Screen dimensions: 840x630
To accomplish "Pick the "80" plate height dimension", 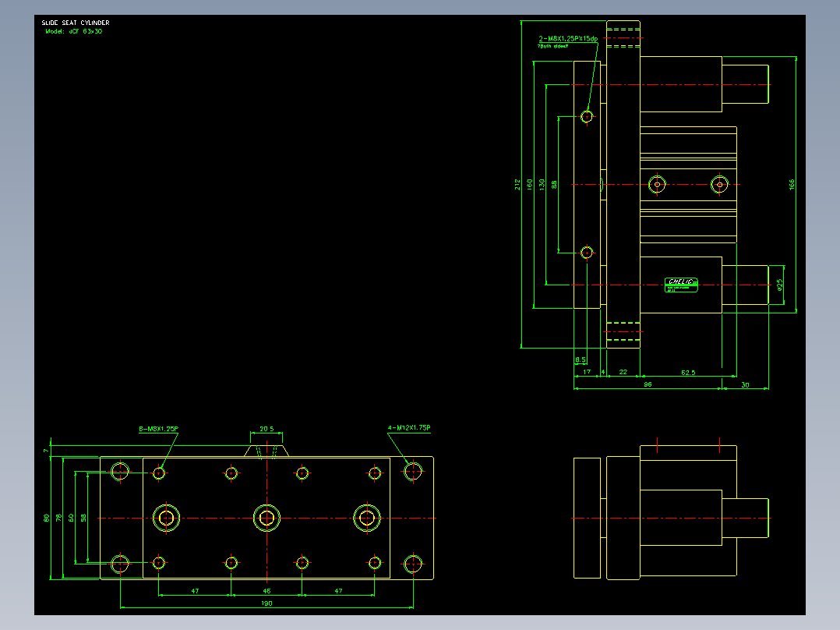I will pyautogui.click(x=46, y=518).
